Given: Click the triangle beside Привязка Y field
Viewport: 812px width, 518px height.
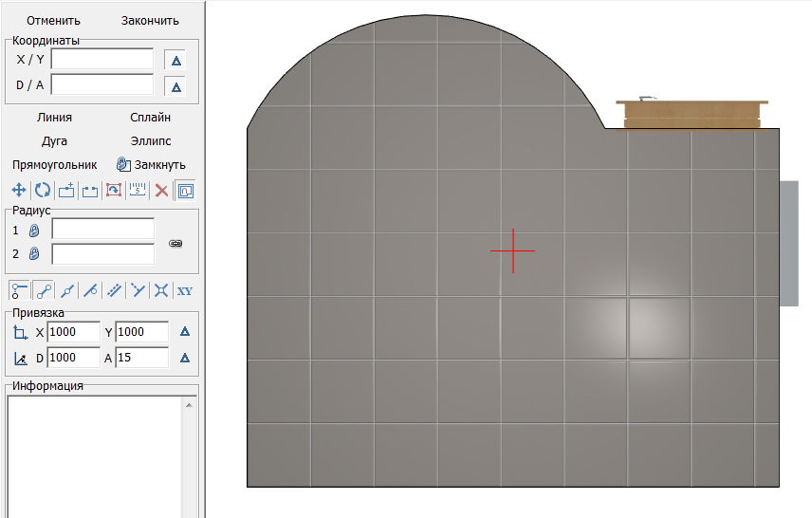Looking at the screenshot, I should point(185,332).
